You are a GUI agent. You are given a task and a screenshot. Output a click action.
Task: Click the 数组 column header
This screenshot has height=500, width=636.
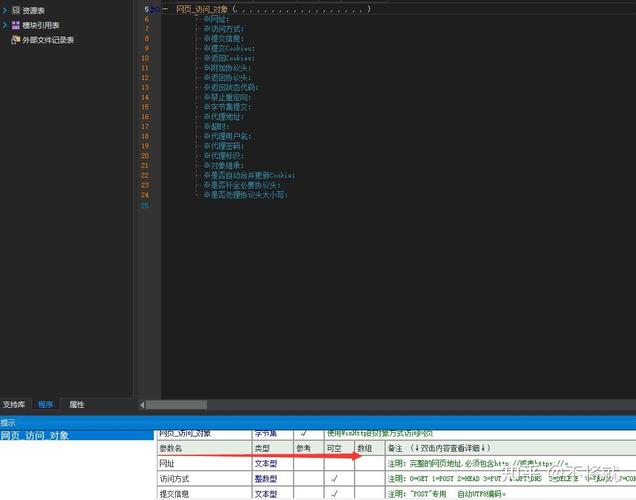(370, 448)
